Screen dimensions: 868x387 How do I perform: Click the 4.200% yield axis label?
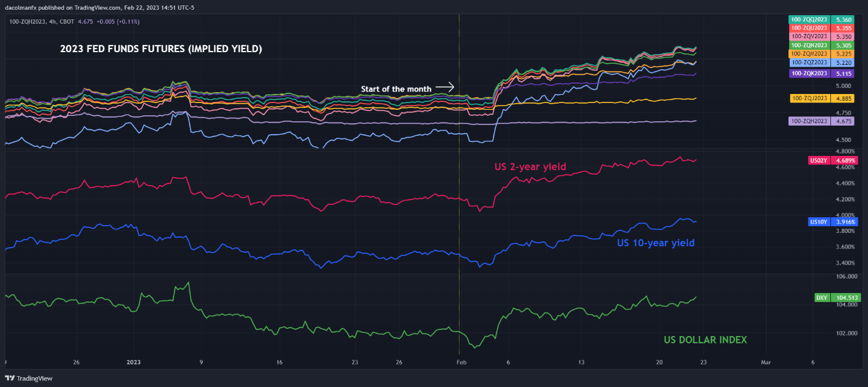844,199
